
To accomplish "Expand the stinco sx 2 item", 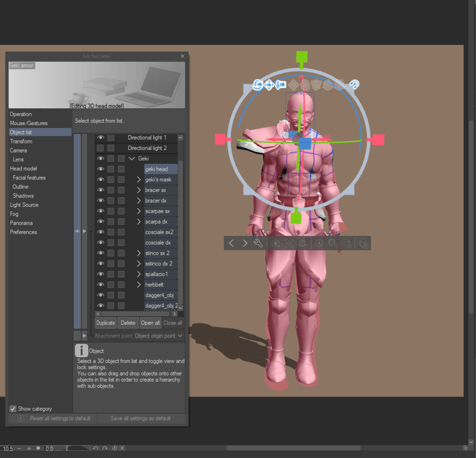I will [139, 253].
